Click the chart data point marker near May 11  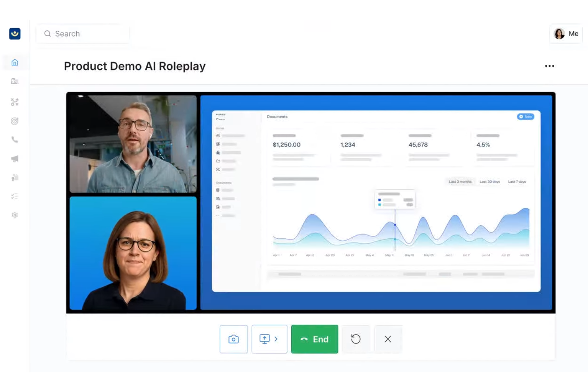click(395, 225)
